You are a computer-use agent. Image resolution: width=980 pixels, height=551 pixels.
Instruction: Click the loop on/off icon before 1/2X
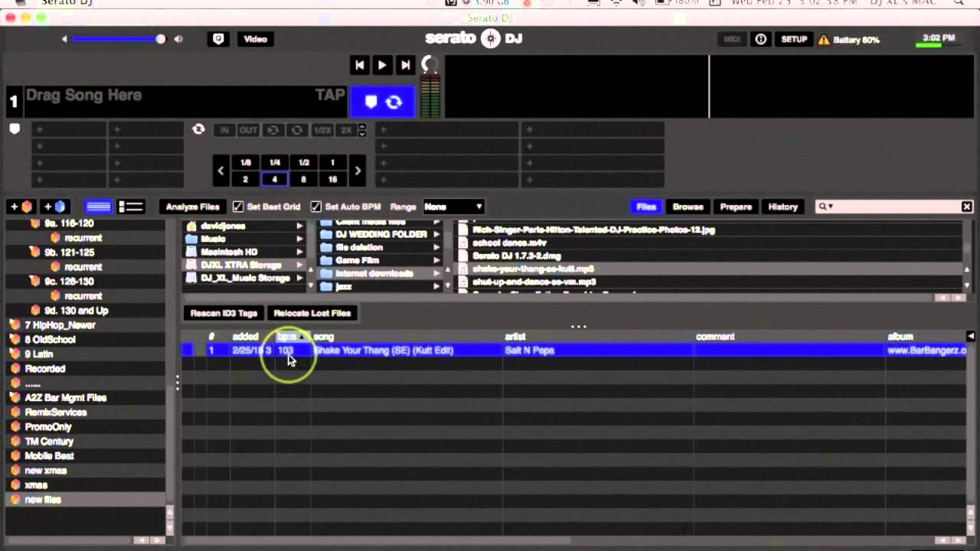pyautogui.click(x=297, y=130)
